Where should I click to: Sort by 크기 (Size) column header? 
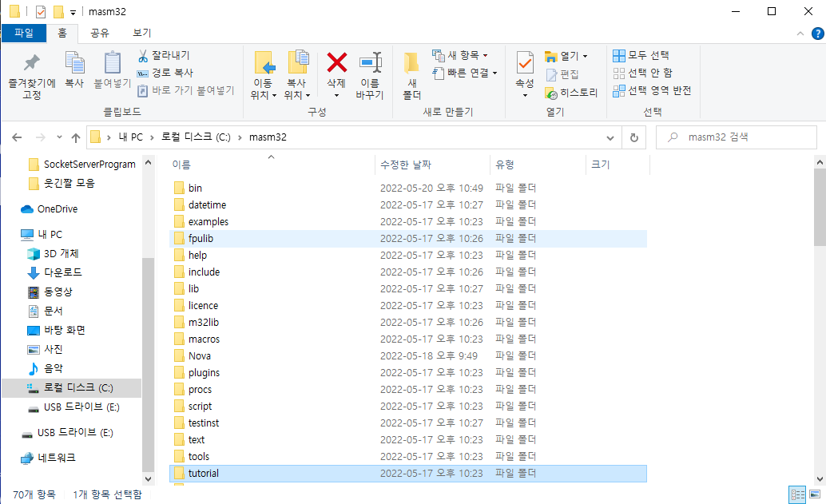click(x=618, y=165)
